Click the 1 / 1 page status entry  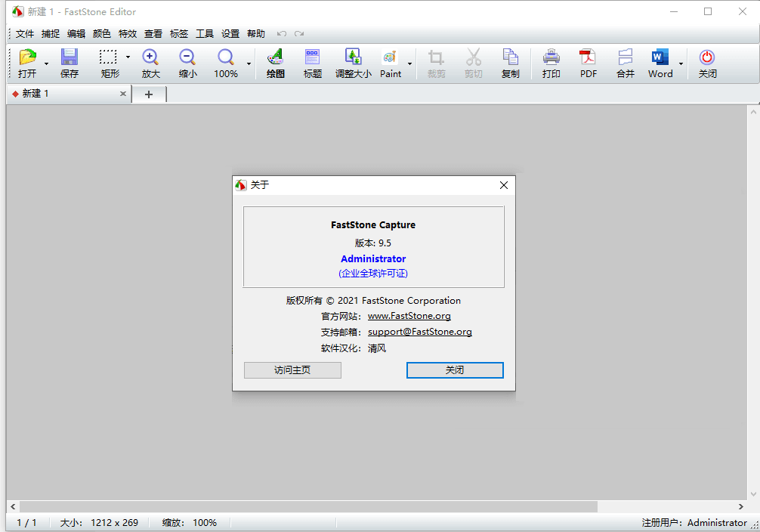point(26,523)
